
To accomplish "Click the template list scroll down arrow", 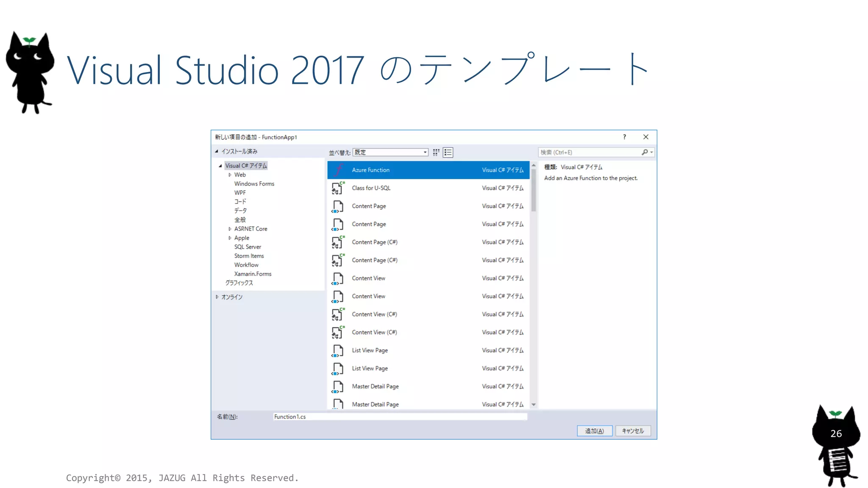I will [534, 405].
